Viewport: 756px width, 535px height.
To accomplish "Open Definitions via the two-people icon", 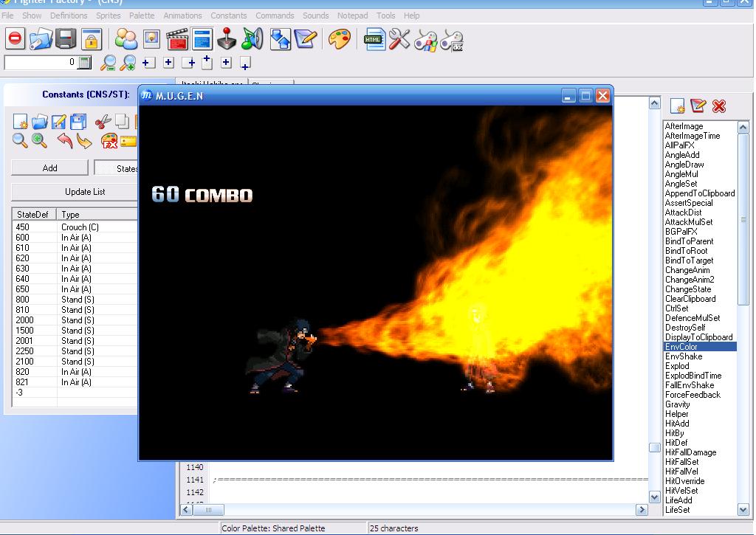I will 126,39.
